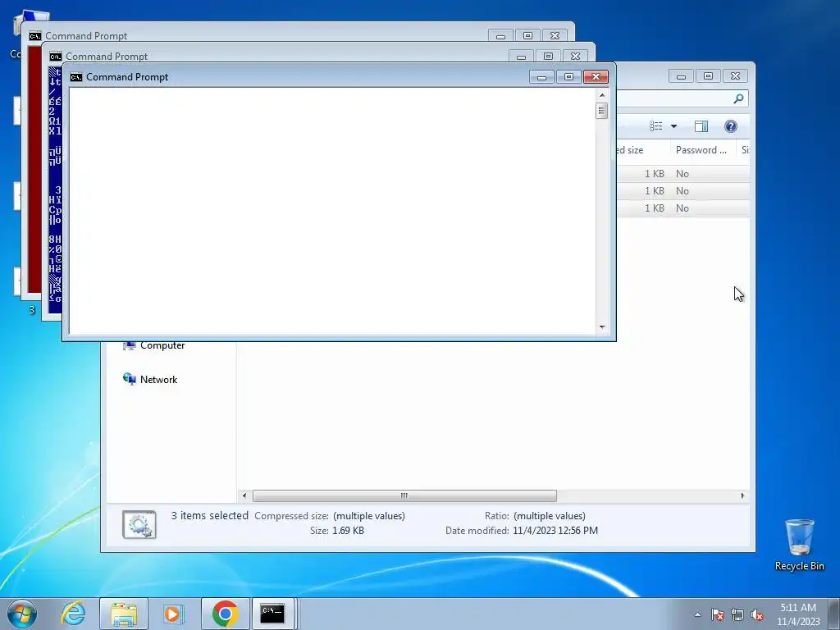Minimize the red Command Prompt window
The height and width of the screenshot is (630, 840).
pyautogui.click(x=501, y=36)
